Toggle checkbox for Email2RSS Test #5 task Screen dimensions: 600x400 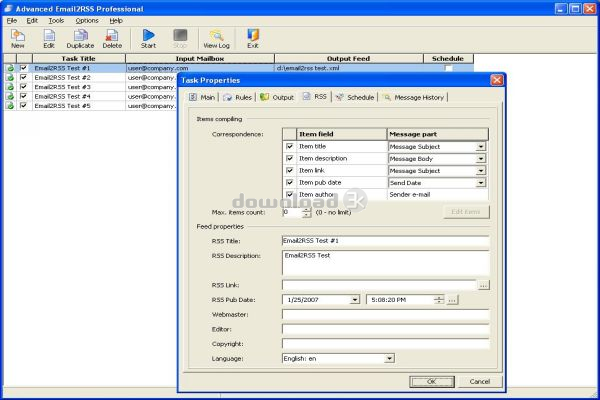click(23, 105)
